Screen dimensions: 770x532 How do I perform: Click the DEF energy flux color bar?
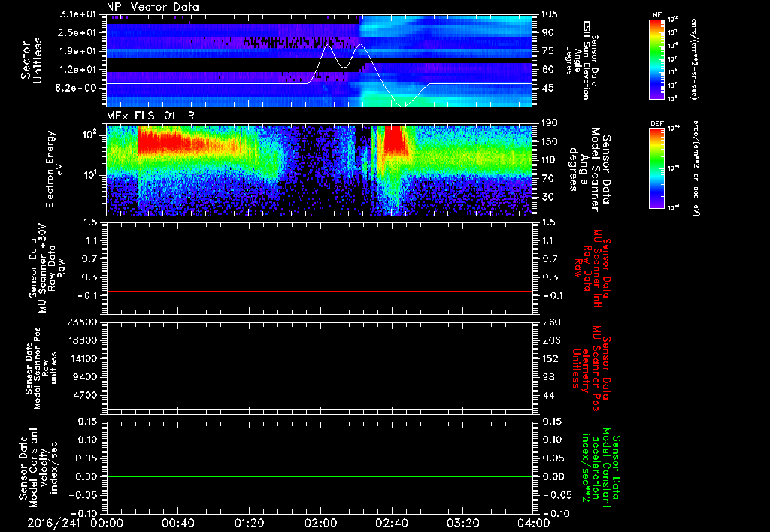coord(657,168)
